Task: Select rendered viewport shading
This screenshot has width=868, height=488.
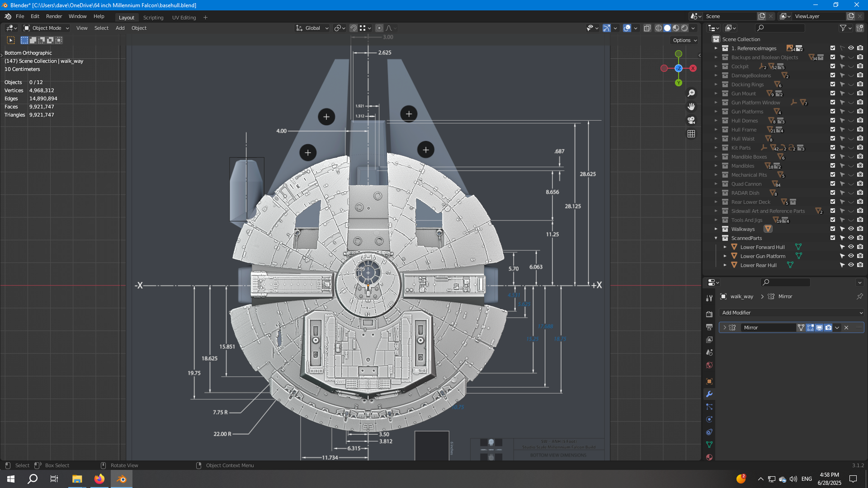Action: (684, 28)
